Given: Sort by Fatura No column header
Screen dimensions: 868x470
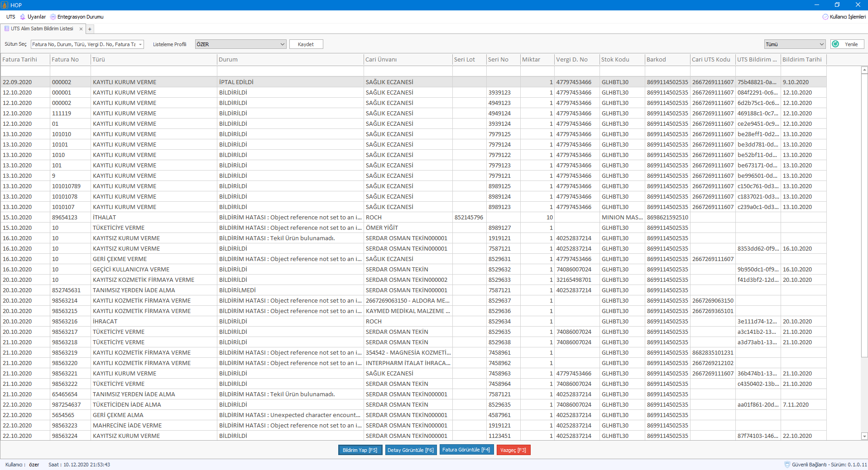Looking at the screenshot, I should (x=70, y=59).
